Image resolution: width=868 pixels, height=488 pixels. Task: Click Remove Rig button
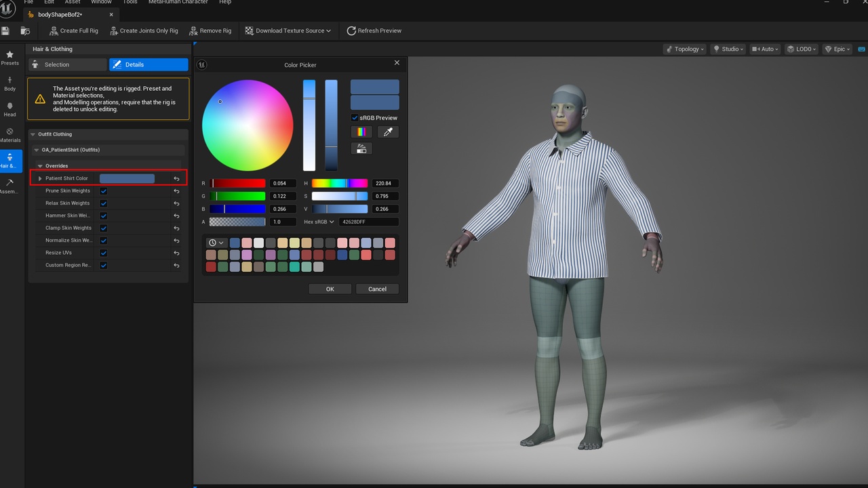coord(210,30)
